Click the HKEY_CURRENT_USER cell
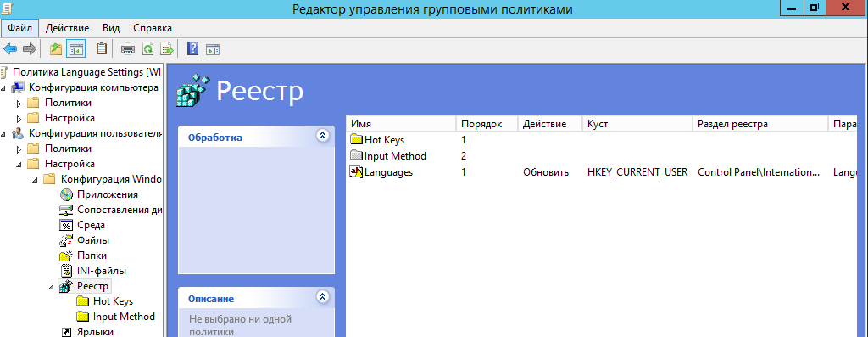This screenshot has height=337, width=868. coord(637,172)
